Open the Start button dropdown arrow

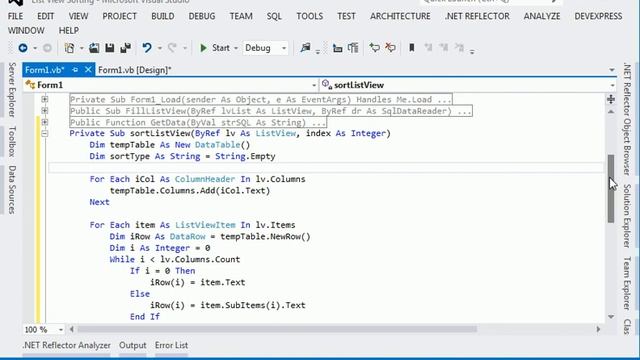click(x=236, y=48)
